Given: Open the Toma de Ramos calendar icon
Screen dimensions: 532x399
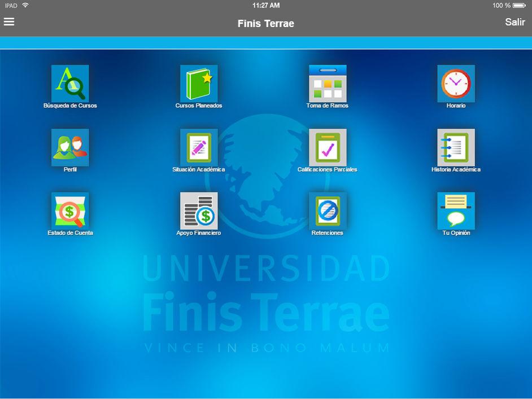Looking at the screenshot, I should tap(328, 84).
